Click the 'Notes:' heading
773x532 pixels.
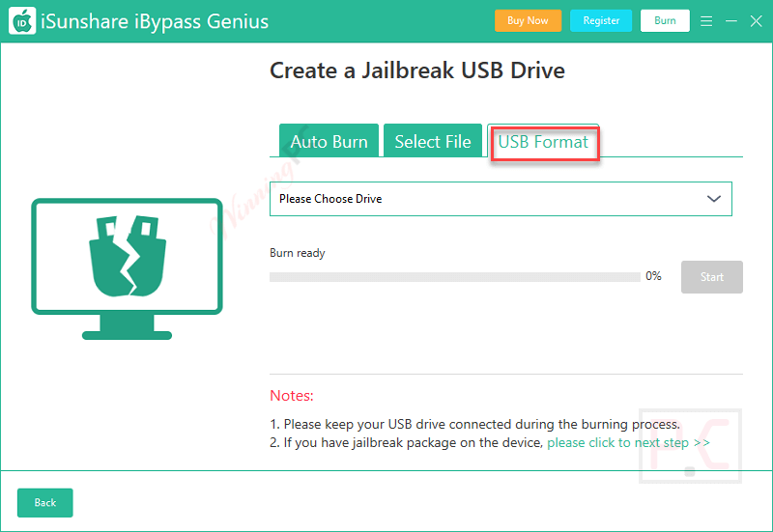(x=292, y=396)
